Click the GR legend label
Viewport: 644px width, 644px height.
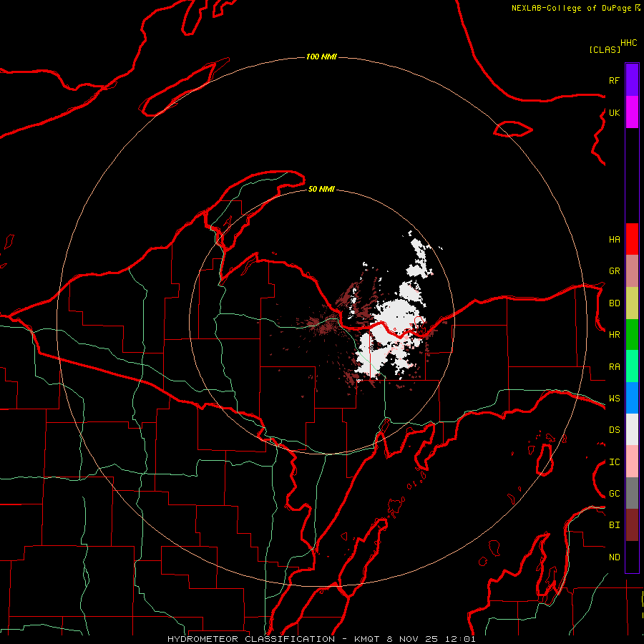pyautogui.click(x=614, y=271)
